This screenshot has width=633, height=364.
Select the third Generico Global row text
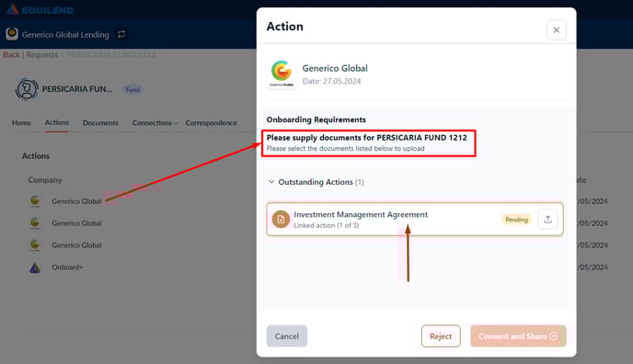pos(76,245)
